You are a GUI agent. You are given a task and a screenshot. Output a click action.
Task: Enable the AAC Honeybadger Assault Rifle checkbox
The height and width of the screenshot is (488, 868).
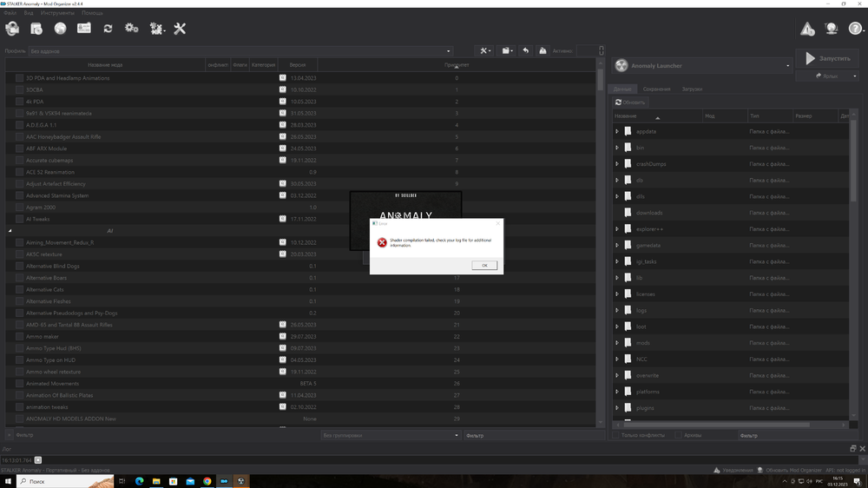19,137
